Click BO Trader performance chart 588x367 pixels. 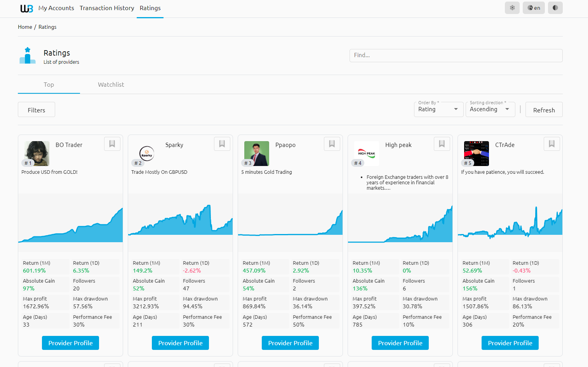click(70, 223)
